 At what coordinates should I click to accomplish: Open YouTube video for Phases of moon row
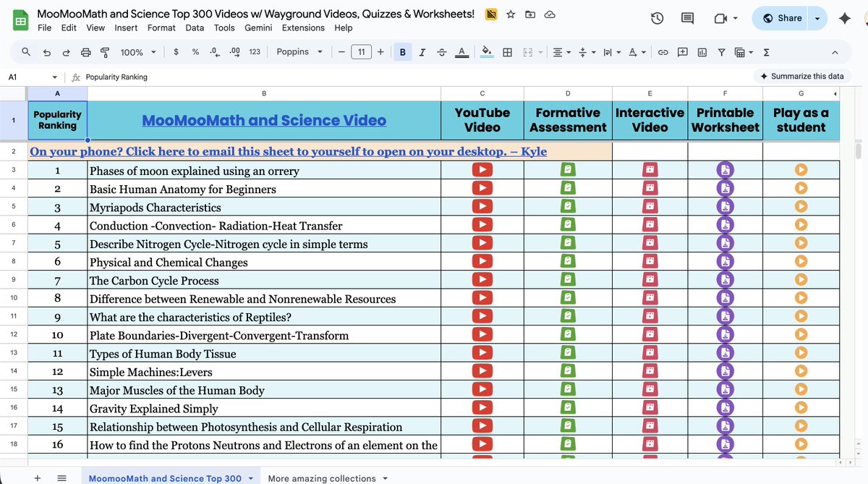482,169
